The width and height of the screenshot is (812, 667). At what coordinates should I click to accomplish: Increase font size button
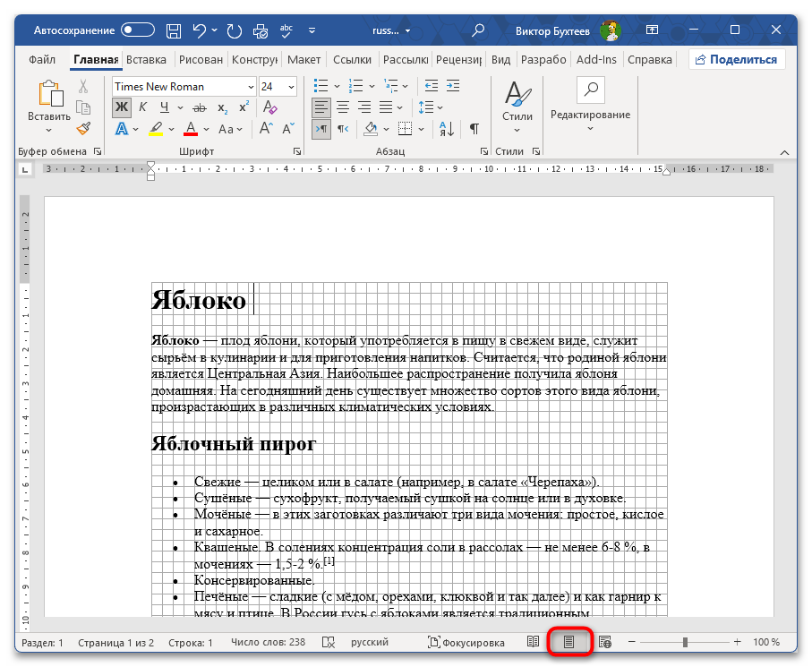click(x=266, y=128)
